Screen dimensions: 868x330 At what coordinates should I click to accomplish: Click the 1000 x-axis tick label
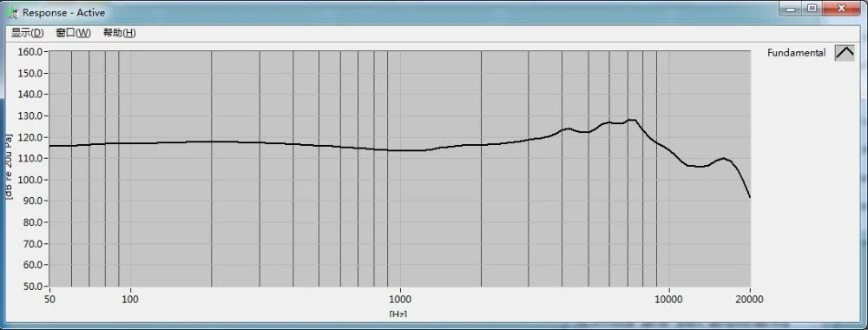pos(399,299)
